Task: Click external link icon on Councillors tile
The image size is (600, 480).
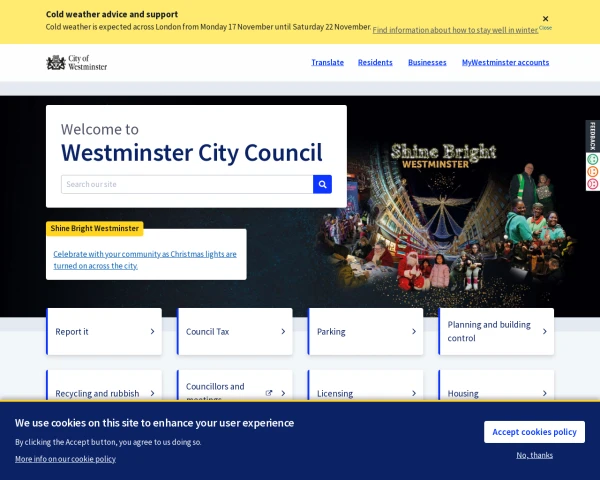Action: click(x=268, y=393)
